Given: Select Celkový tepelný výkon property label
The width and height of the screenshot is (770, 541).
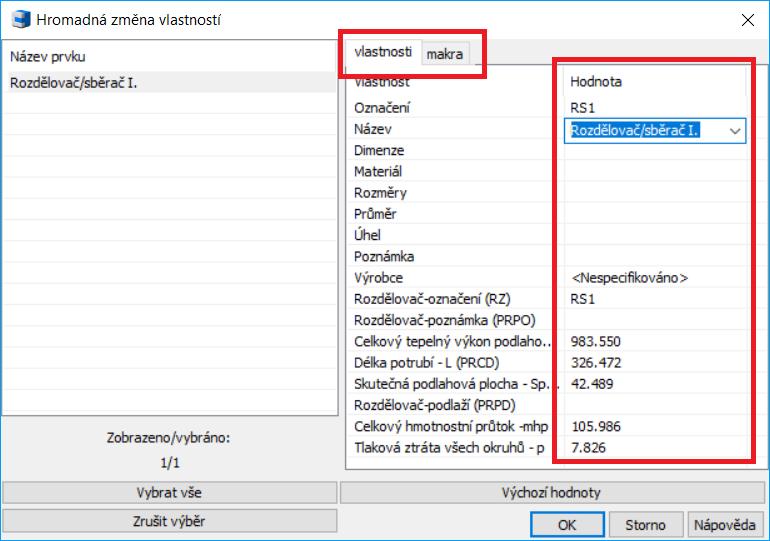Looking at the screenshot, I should pos(452,342).
